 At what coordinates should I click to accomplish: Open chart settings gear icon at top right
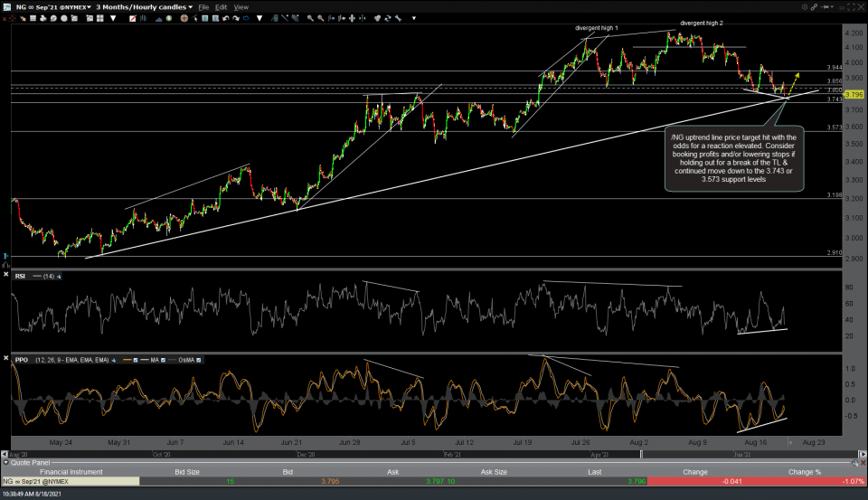click(x=805, y=6)
